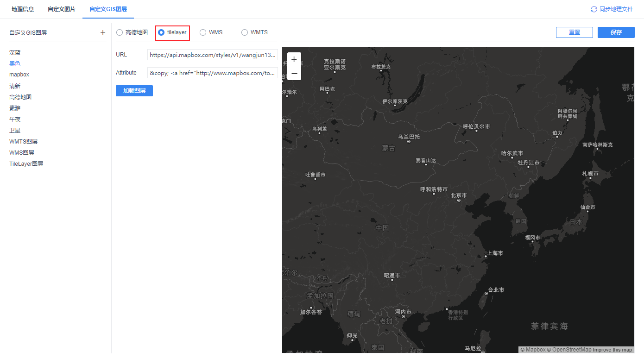
Task: Switch to the 地理信息 tab
Action: tap(23, 9)
